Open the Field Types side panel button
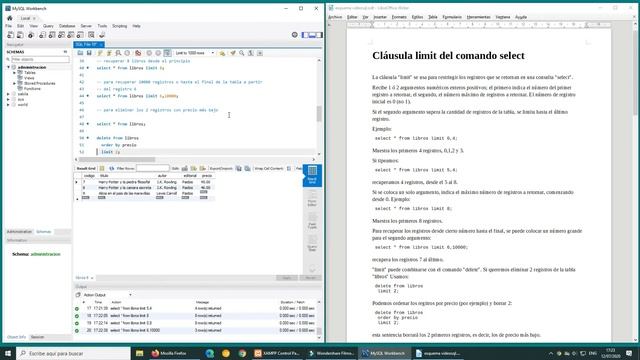640x360 pixels. (x=312, y=221)
